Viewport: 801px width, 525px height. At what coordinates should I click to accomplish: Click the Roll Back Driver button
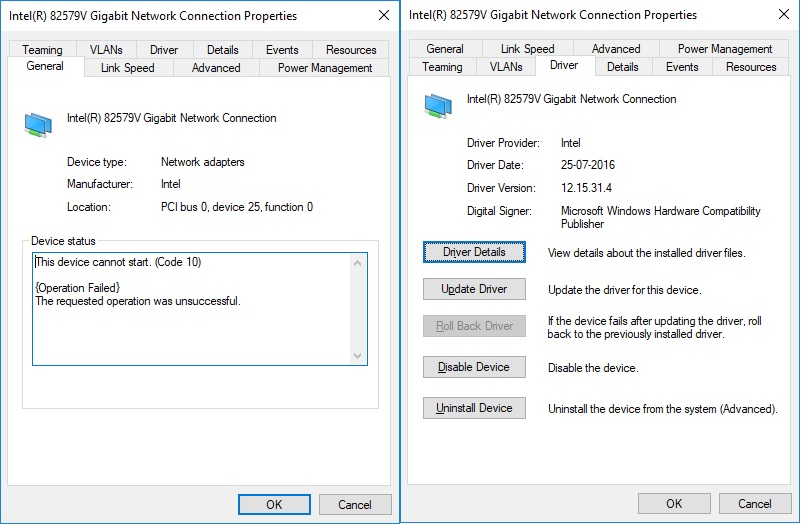(474, 326)
